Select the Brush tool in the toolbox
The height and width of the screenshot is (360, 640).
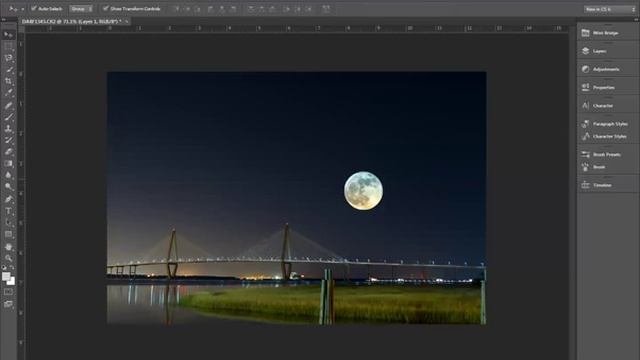point(8,117)
